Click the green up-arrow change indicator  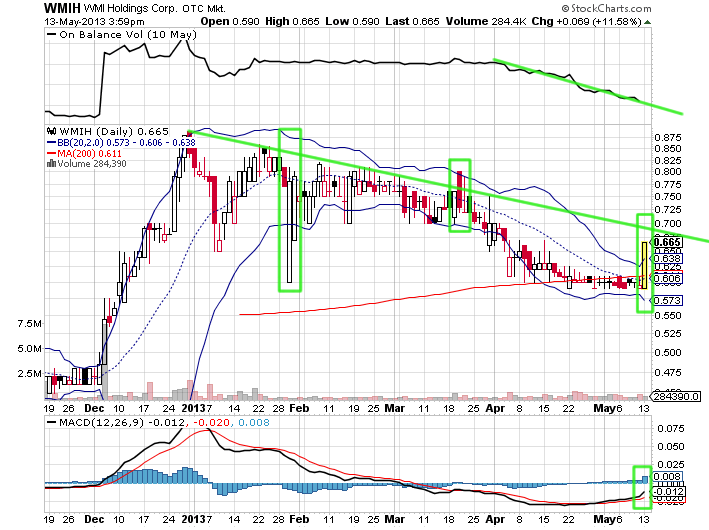point(648,22)
